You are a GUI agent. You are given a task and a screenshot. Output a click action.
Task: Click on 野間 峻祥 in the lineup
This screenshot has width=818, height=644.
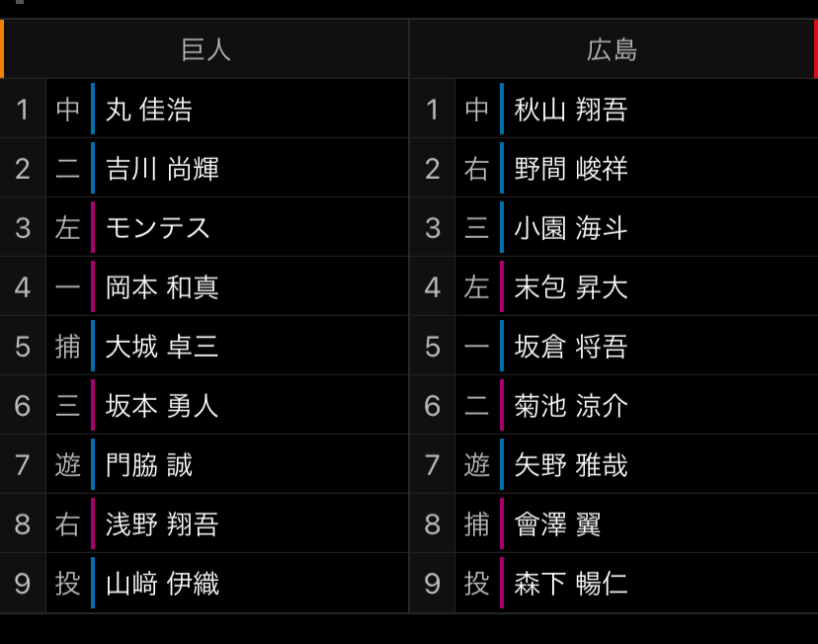(571, 169)
